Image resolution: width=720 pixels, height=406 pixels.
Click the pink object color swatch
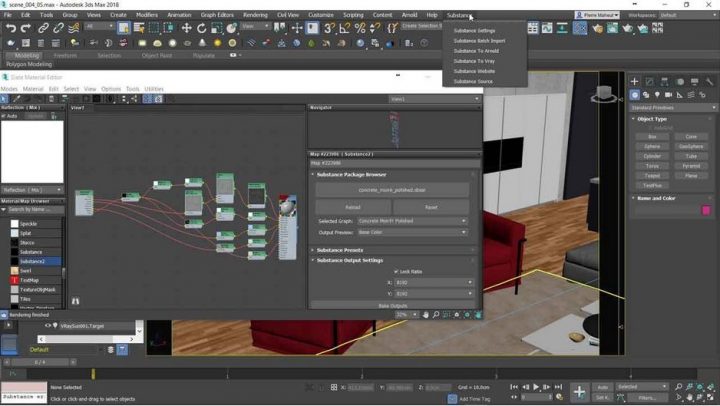pos(706,210)
